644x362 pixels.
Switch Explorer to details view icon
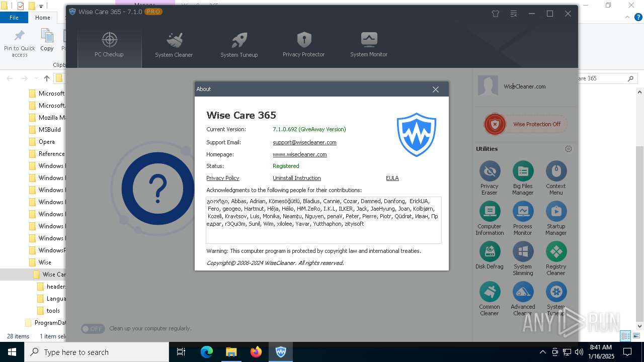pyautogui.click(x=626, y=336)
